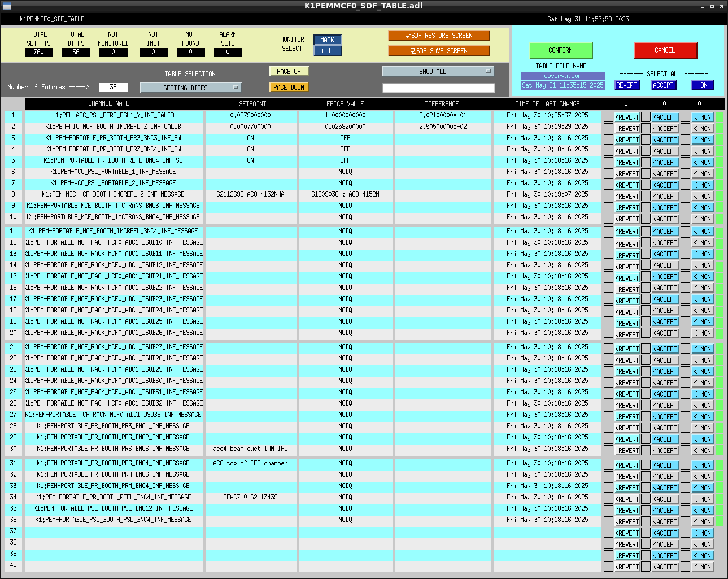Screen dimensions: 728x579
Task: Click setpoint 0.0979000000 in row 1
Action: tap(250, 115)
